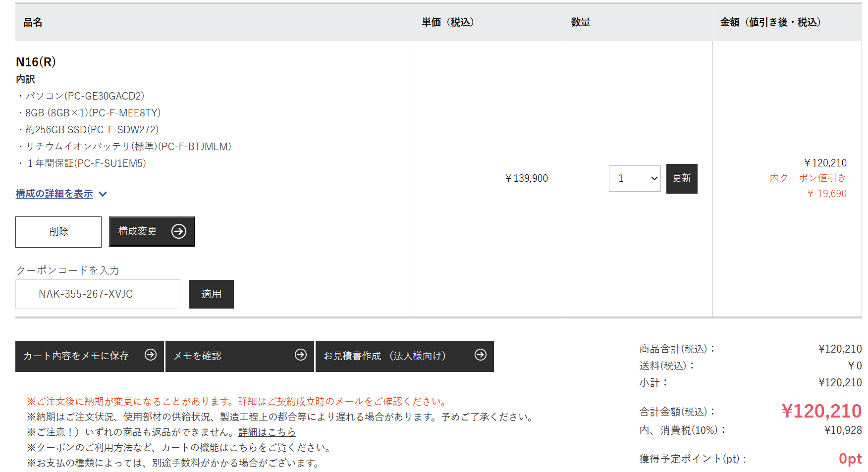Open the ご契約成立時 link
The height and width of the screenshot is (472, 868).
coord(296,401)
